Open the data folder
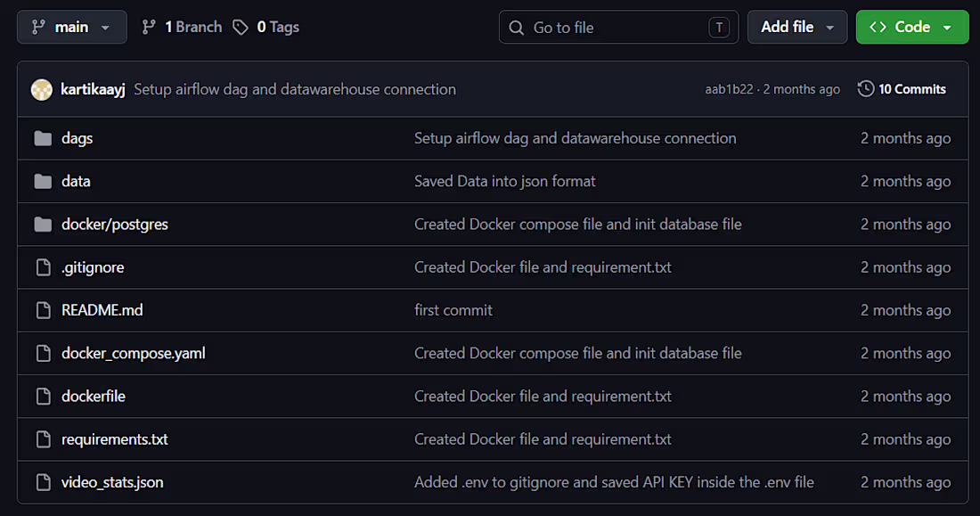 pyautogui.click(x=76, y=182)
